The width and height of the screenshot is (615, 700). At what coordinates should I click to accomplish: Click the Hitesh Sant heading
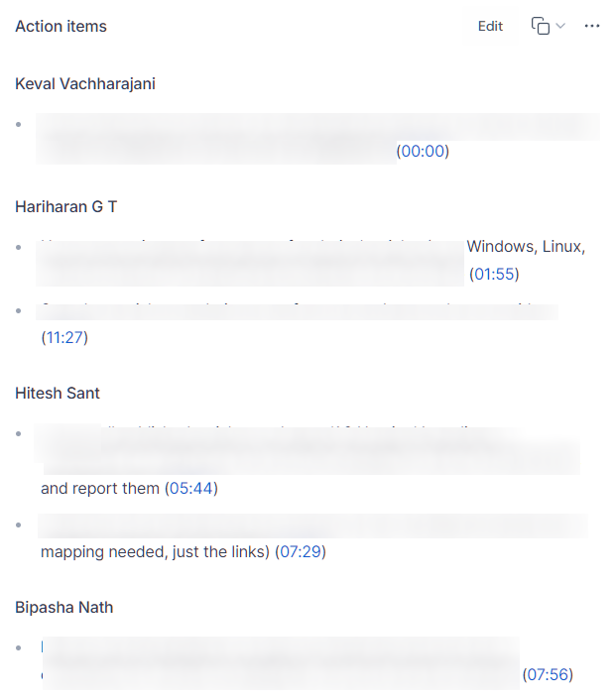[x=58, y=393]
